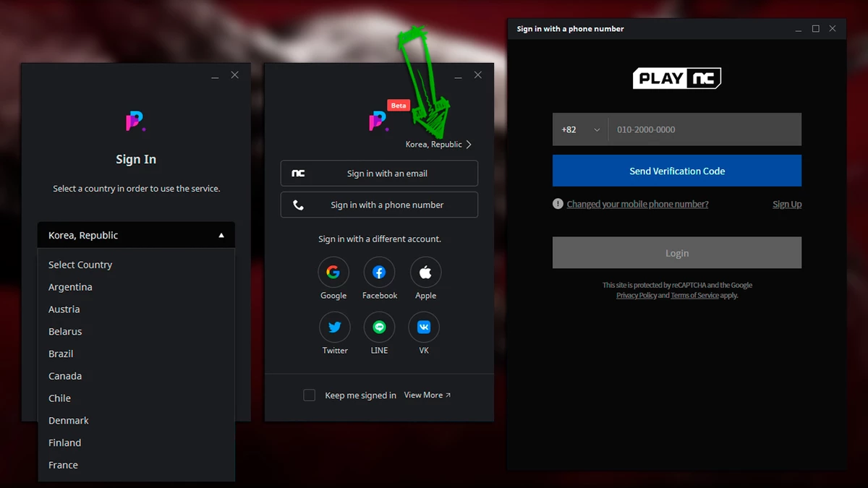Open the +82 country code dropdown
868x488 pixels.
click(580, 129)
